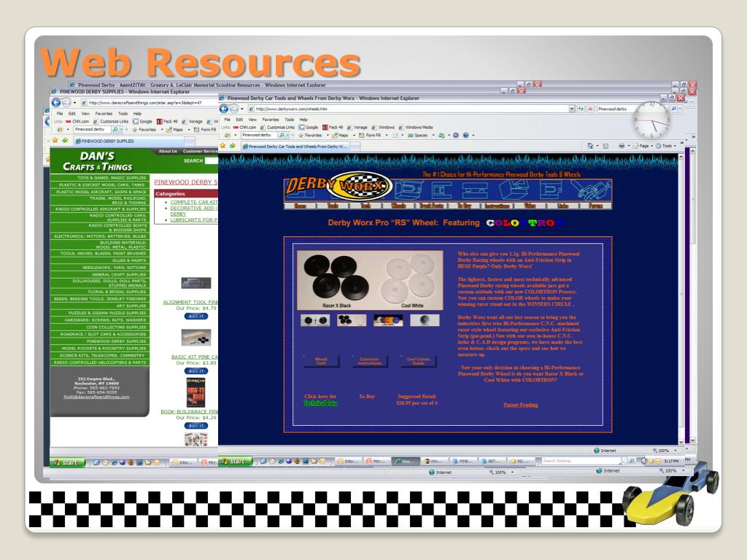This screenshot has height=560, width=747.
Task: Click Patent Pending link on Derby Worx page
Action: [521, 405]
